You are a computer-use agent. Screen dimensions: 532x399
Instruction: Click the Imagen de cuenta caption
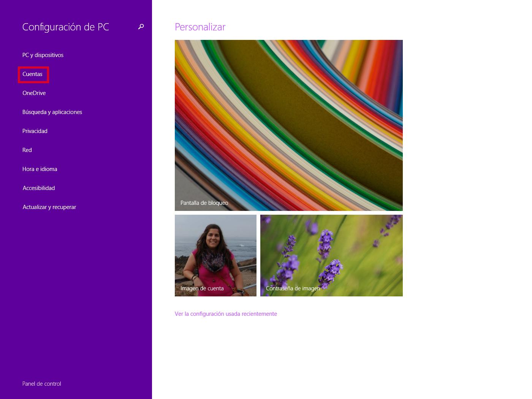[x=202, y=288]
